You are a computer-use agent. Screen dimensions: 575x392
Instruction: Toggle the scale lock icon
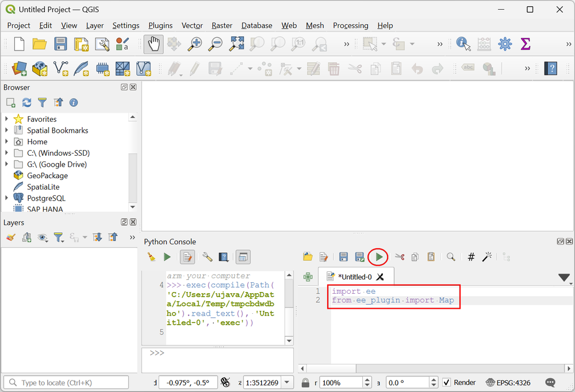[x=305, y=383]
